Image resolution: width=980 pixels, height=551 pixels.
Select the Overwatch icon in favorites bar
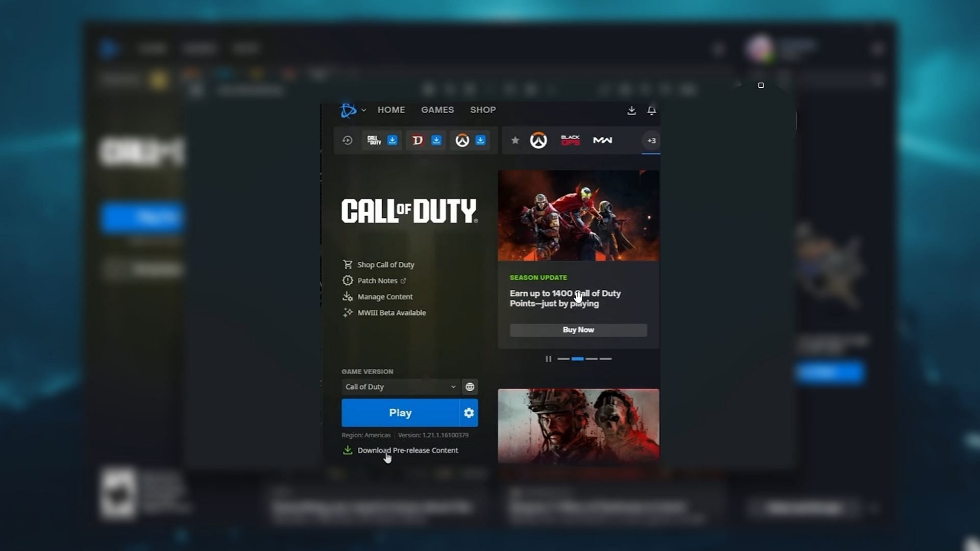(x=538, y=140)
